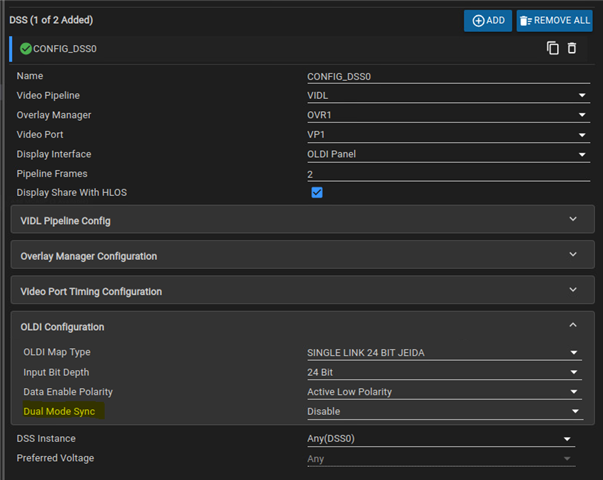Open the Data Enable Polarity dropdown
The height and width of the screenshot is (480, 603).
click(444, 392)
